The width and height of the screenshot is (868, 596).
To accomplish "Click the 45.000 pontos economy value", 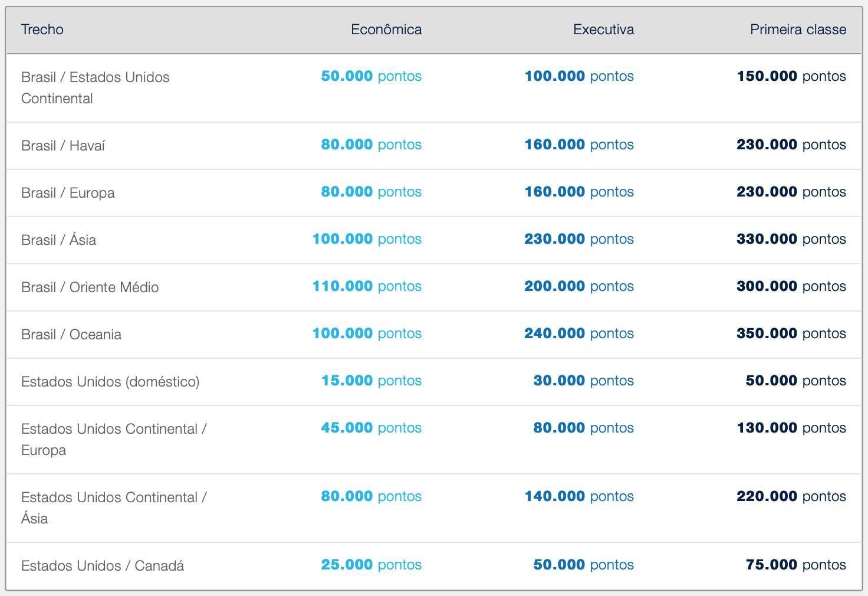I will click(x=371, y=428).
